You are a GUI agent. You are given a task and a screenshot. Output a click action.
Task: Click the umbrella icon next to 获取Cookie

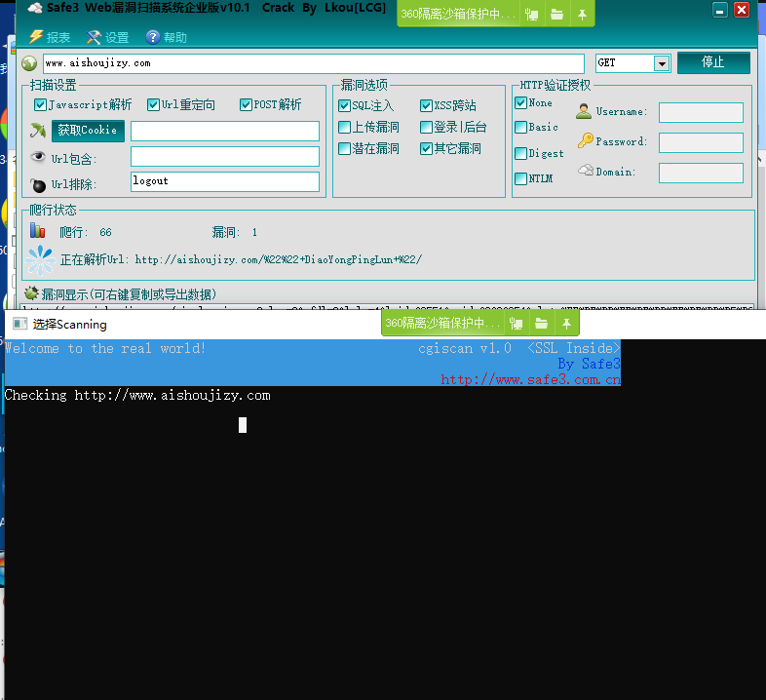tap(38, 131)
